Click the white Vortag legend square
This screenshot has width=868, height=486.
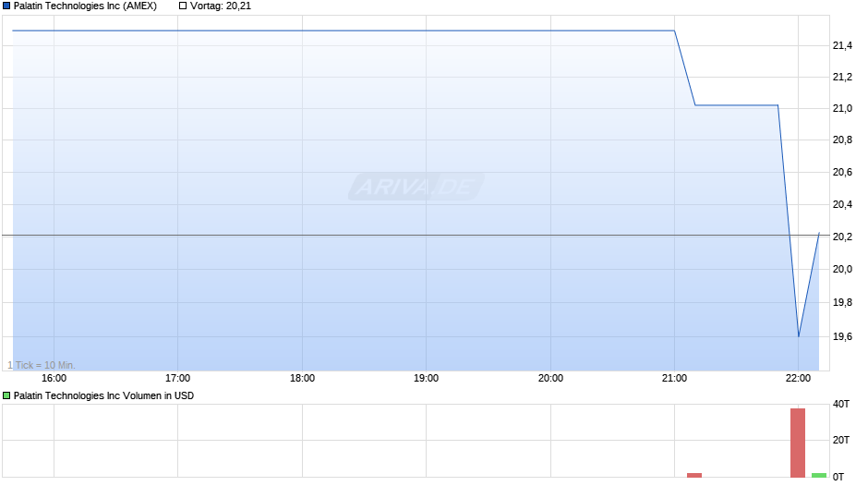(x=183, y=6)
